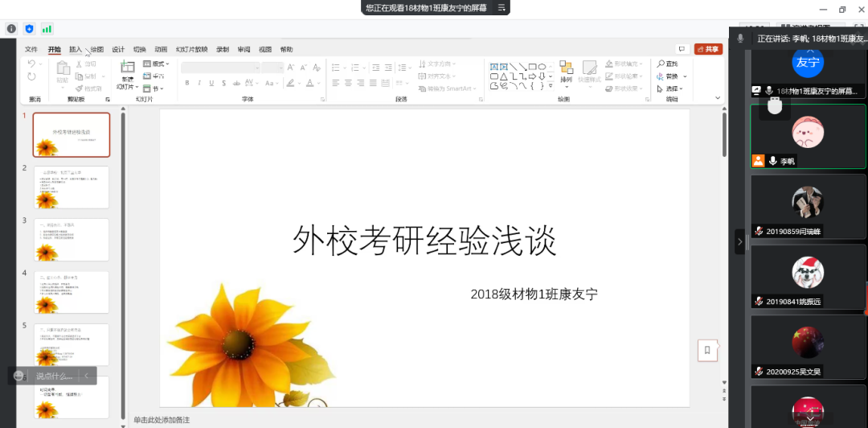Select the oval shape in shapes gallery
The width and height of the screenshot is (868, 428).
click(x=542, y=67)
